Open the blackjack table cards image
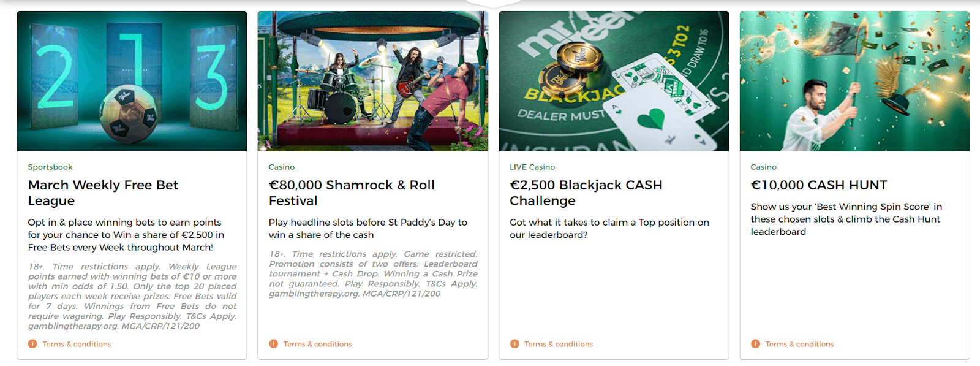The height and width of the screenshot is (366, 980). tap(614, 81)
